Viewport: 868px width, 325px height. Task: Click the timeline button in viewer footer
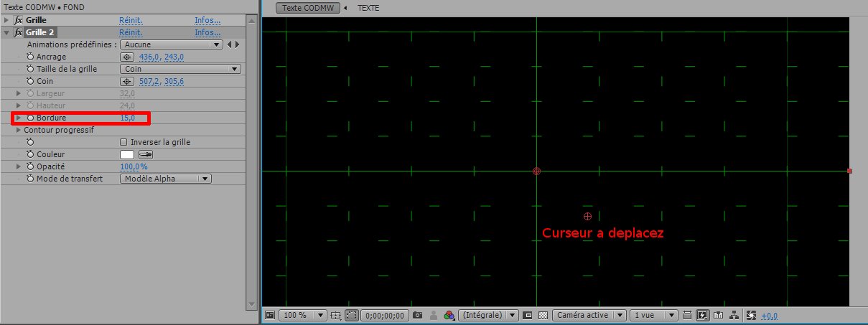tap(719, 315)
